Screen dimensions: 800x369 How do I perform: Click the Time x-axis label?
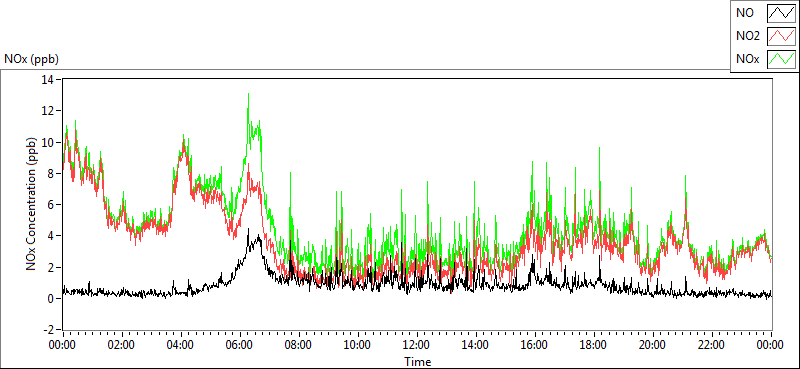click(418, 362)
